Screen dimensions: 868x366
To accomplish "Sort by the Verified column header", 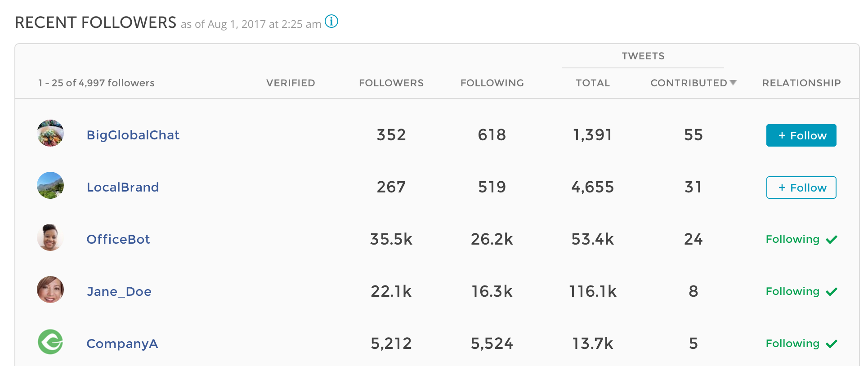I will pos(291,83).
